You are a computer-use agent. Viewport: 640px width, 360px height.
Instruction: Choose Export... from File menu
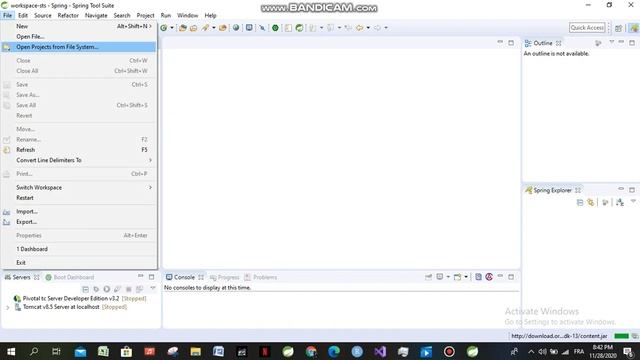pos(78,222)
